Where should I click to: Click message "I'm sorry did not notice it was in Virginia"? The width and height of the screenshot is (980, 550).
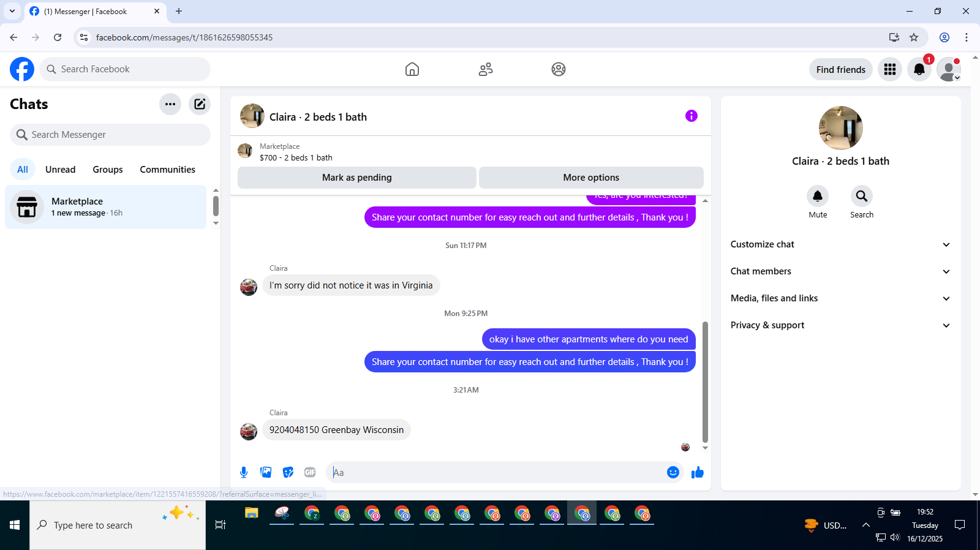tap(351, 285)
